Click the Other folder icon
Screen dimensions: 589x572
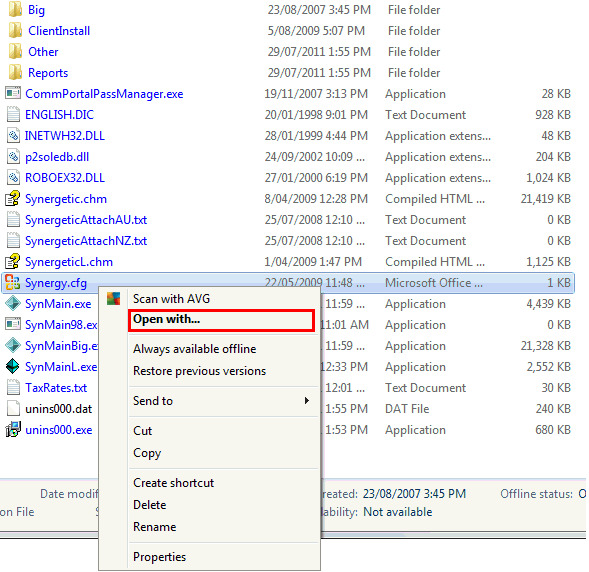coord(15,52)
